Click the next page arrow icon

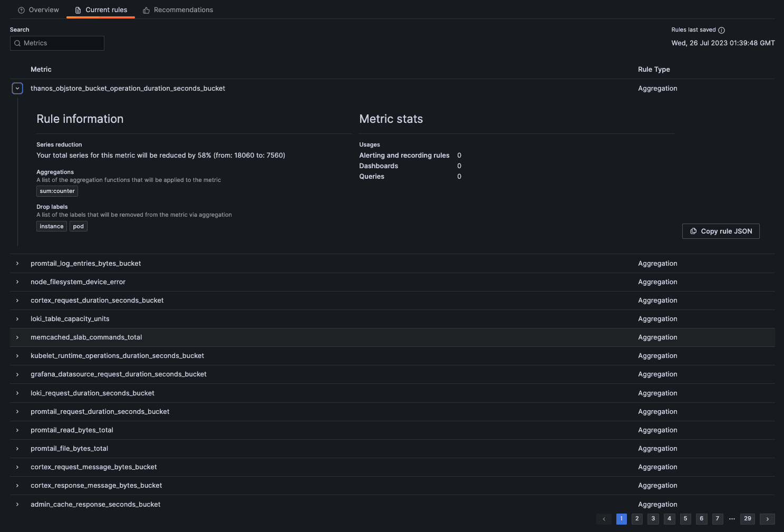pyautogui.click(x=767, y=519)
